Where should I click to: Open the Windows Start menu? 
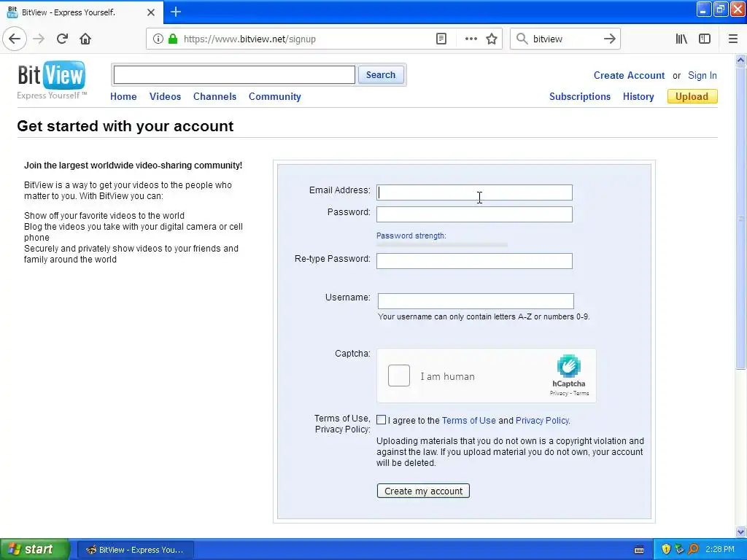tap(35, 549)
